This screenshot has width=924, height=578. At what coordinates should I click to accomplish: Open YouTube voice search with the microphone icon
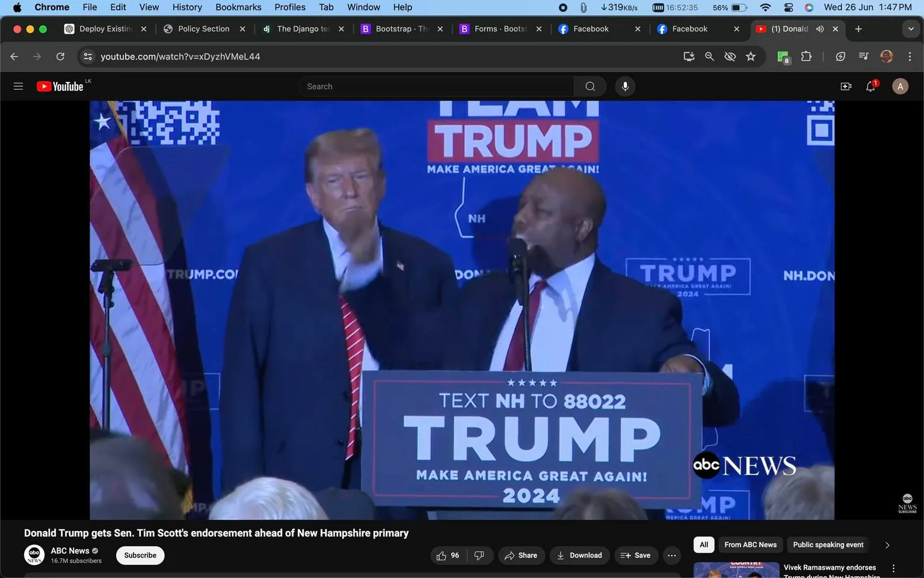[x=625, y=86]
